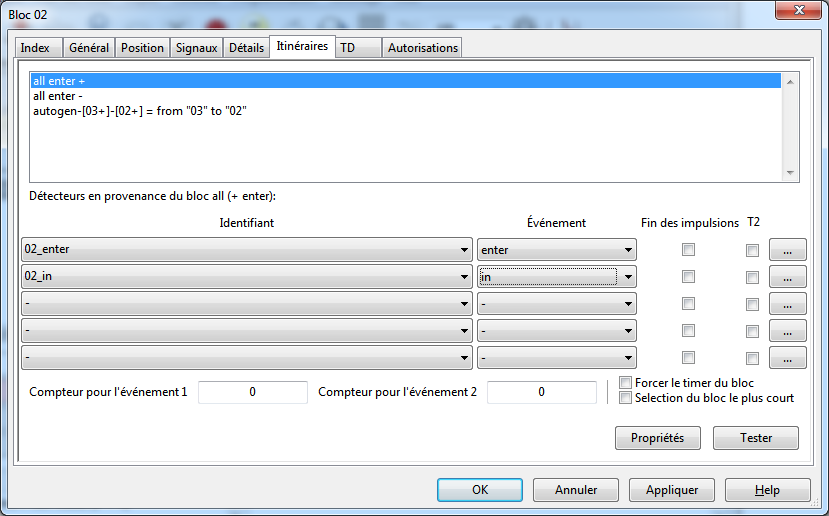Click the ellipsis button for 02_enter row
The width and height of the screenshot is (829, 516).
pos(787,250)
